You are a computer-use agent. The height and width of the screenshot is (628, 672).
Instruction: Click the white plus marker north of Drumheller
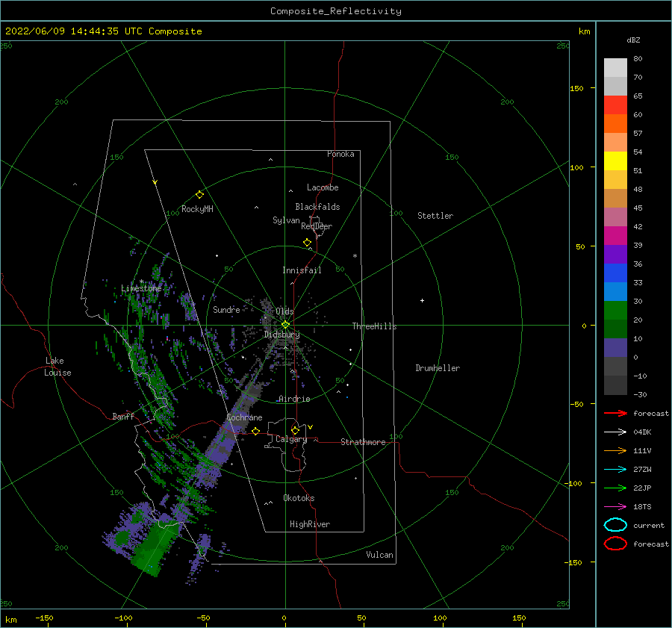pyautogui.click(x=422, y=300)
